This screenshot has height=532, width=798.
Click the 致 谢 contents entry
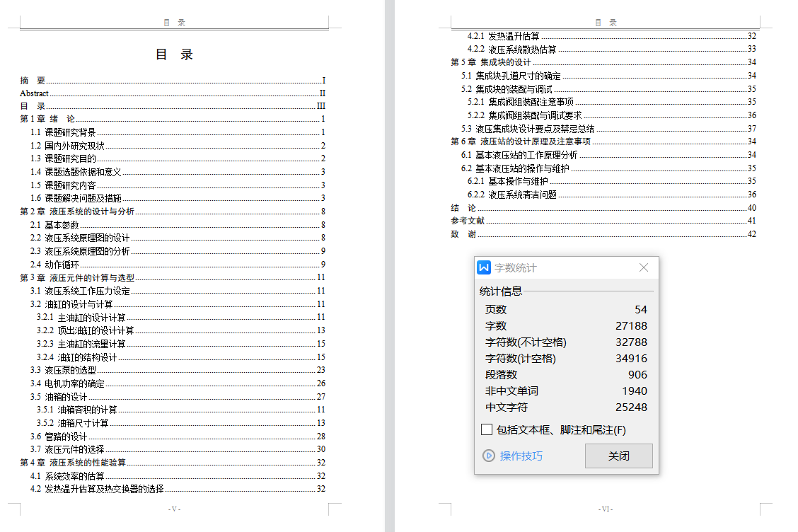pos(603,234)
